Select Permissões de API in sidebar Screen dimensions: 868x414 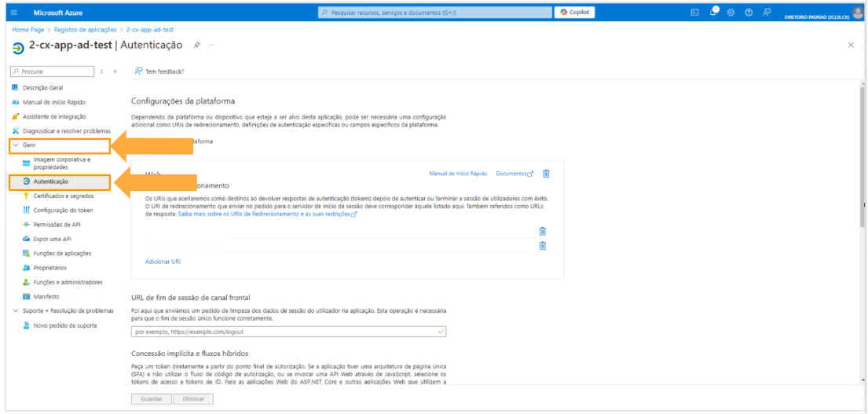(x=57, y=225)
